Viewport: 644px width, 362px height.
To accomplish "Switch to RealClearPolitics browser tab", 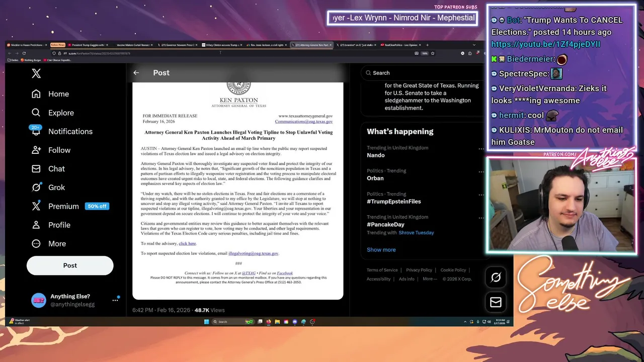I will [x=401, y=45].
